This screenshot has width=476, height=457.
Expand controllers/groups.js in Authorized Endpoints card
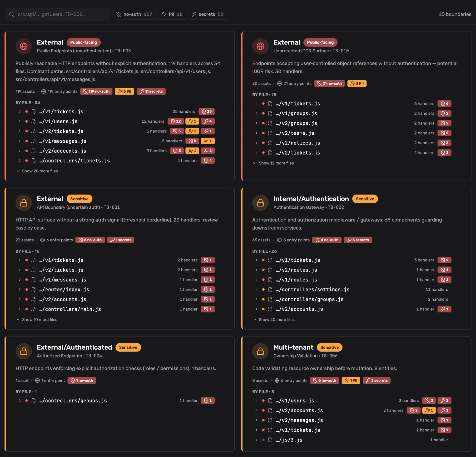click(20, 400)
